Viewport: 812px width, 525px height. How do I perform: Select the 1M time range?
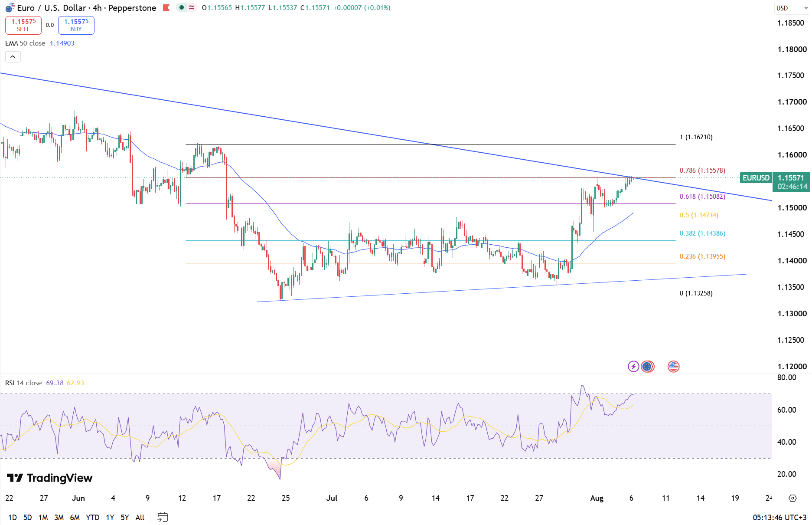click(x=43, y=517)
